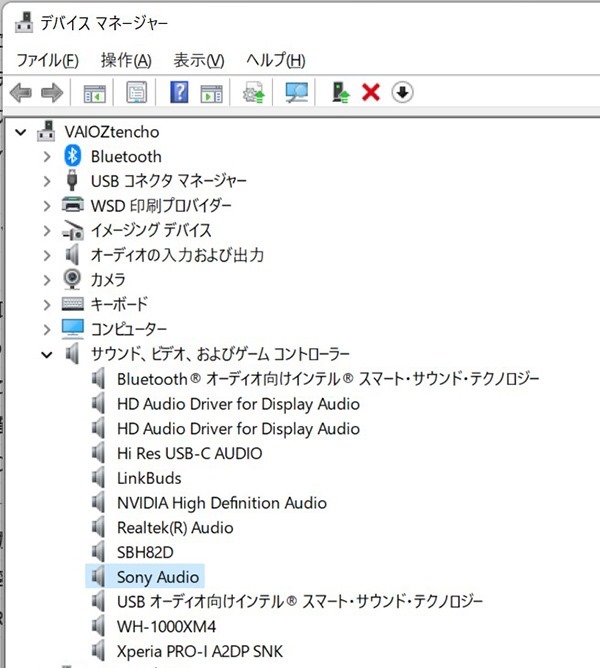Image resolution: width=600 pixels, height=668 pixels.
Task: Select Bluetooth オーディオ向けインテル スマート・サウンド device
Action: [x=328, y=379]
